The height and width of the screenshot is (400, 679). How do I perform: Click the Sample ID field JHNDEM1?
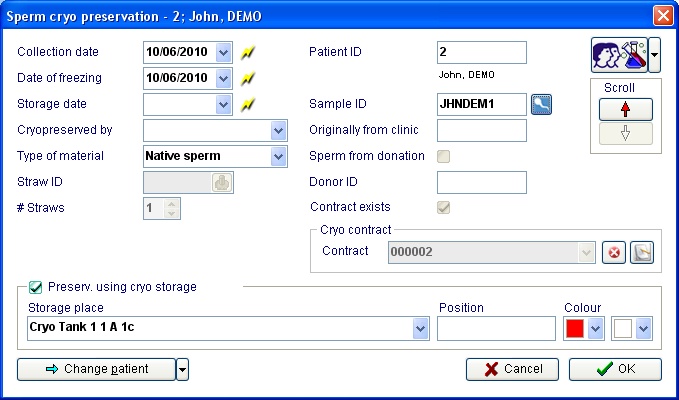pos(482,104)
